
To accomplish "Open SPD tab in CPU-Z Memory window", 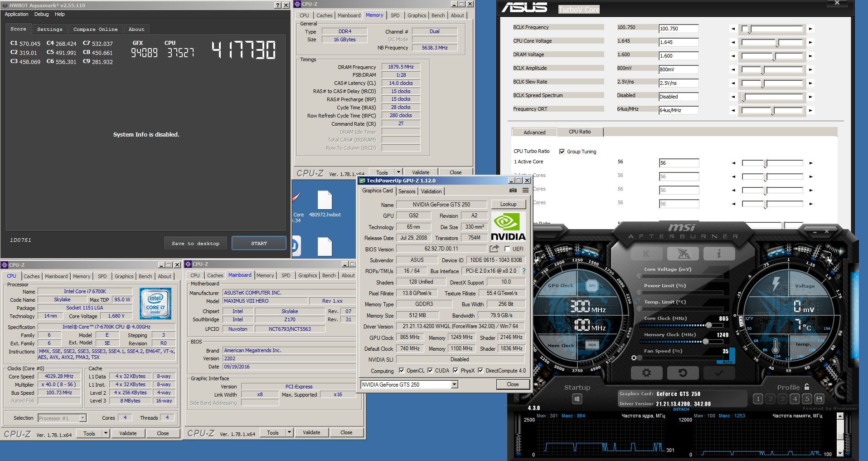I will (x=395, y=15).
